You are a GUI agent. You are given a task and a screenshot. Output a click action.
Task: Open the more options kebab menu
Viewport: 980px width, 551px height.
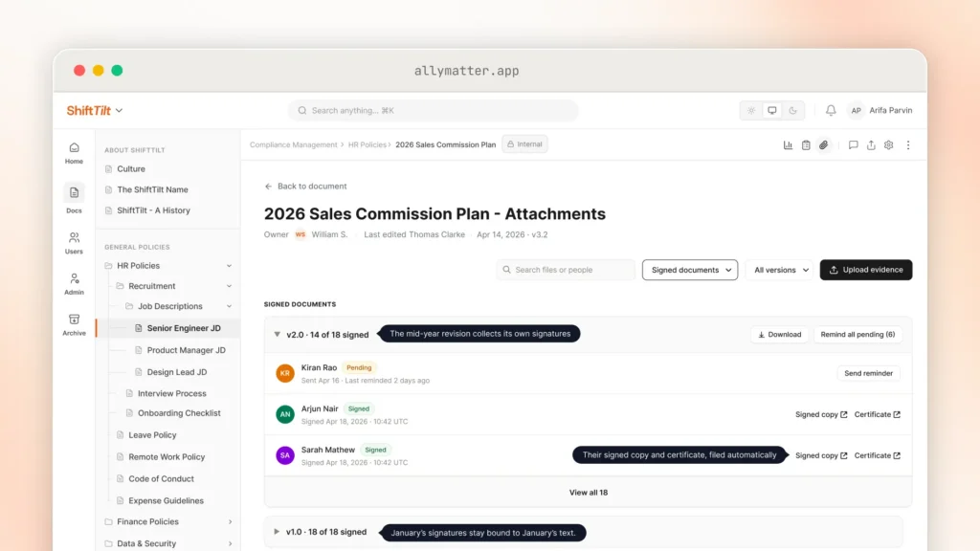click(908, 145)
